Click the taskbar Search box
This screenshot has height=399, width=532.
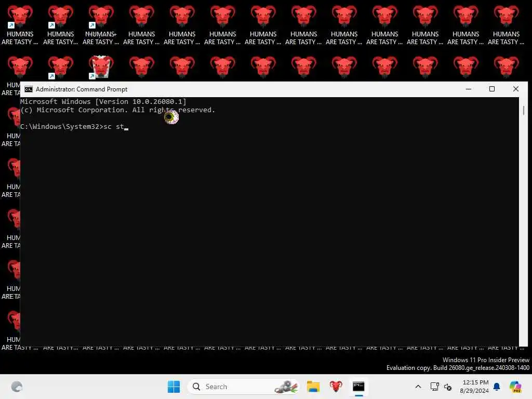pyautogui.click(x=243, y=387)
